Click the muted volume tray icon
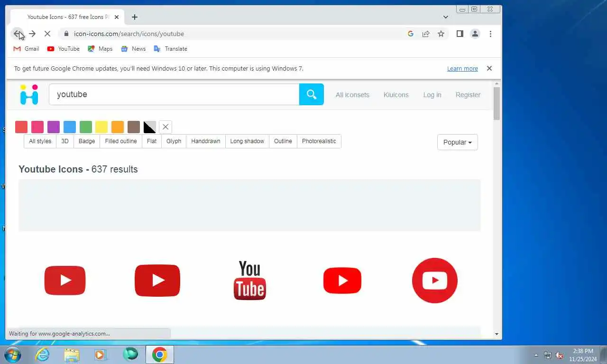This screenshot has width=607, height=364. (x=559, y=355)
